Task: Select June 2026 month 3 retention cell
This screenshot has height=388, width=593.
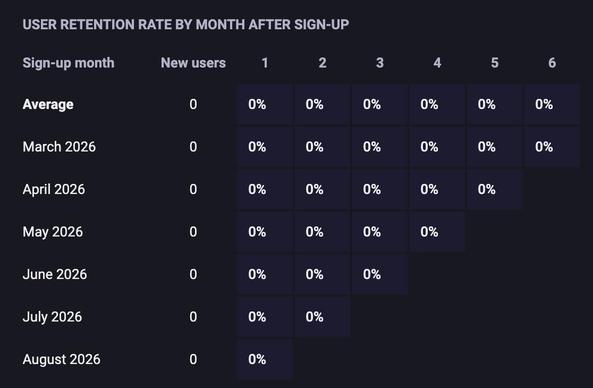Action: (380, 274)
